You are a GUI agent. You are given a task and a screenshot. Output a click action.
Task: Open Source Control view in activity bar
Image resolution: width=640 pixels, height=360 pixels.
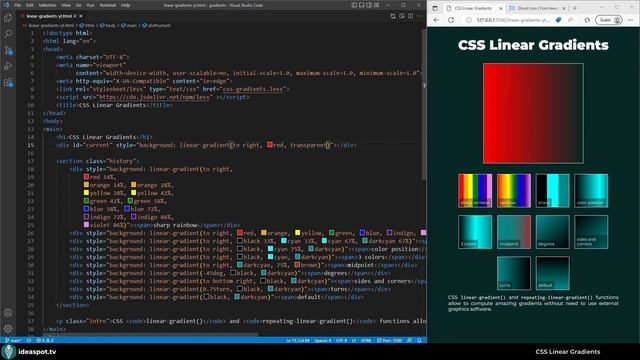8,50
